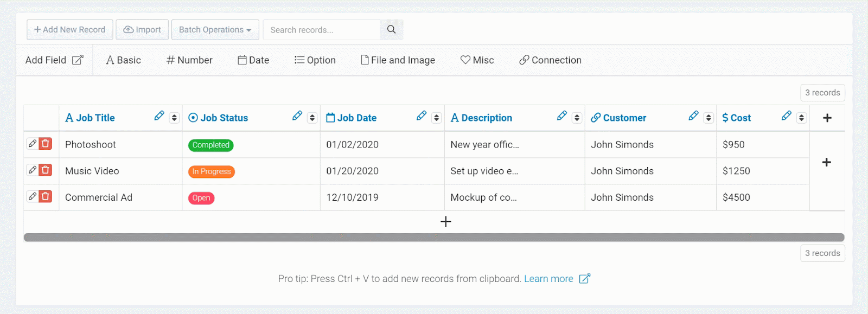Click the search magnifier icon
Screen dimensions: 868x314
pos(391,30)
